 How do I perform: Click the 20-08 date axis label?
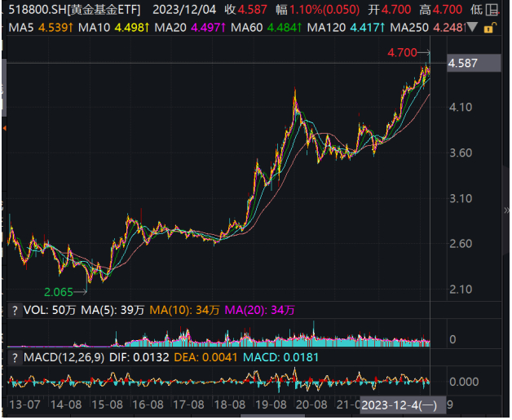pyautogui.click(x=311, y=405)
